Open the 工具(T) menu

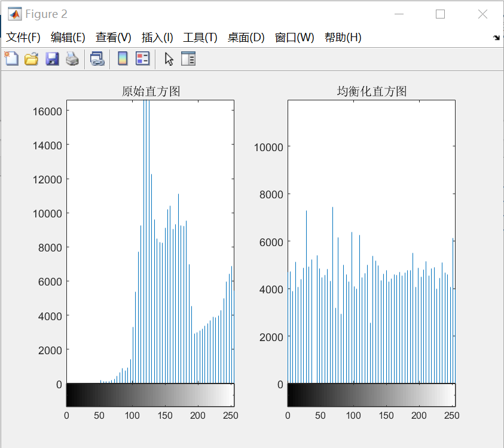pos(200,37)
